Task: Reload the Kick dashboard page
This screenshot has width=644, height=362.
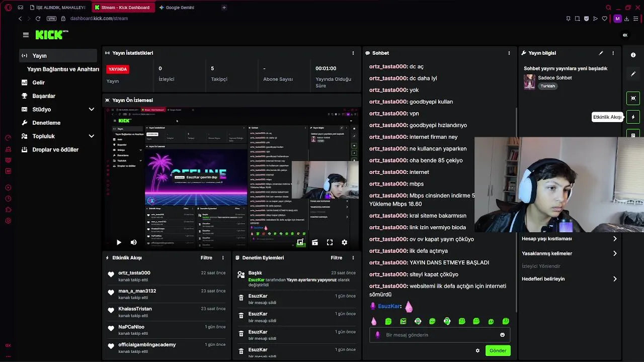Action: [x=38, y=19]
